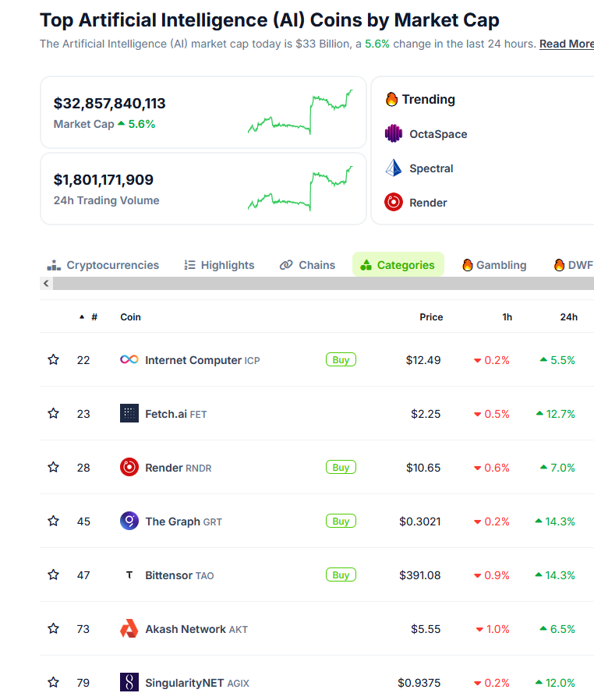
Task: Click the $32,857,840,113 market cap value
Action: [x=109, y=103]
